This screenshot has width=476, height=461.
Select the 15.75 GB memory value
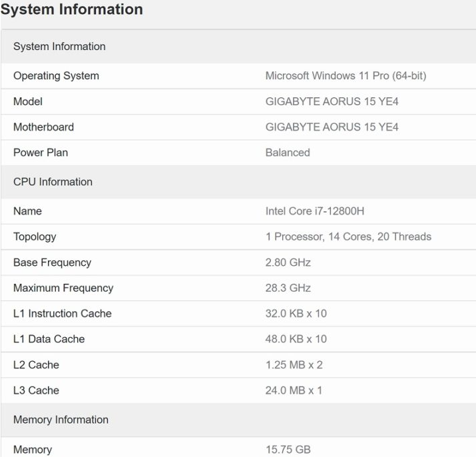click(288, 450)
